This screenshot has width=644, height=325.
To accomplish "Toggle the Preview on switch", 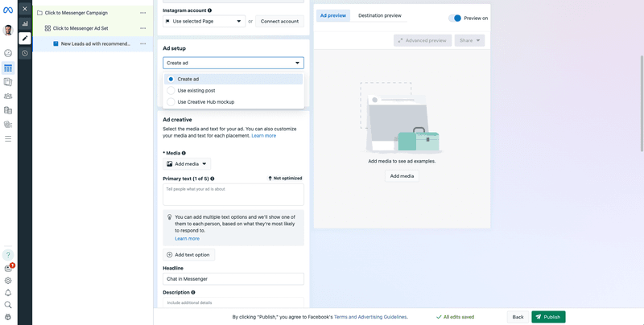I will click(x=455, y=18).
